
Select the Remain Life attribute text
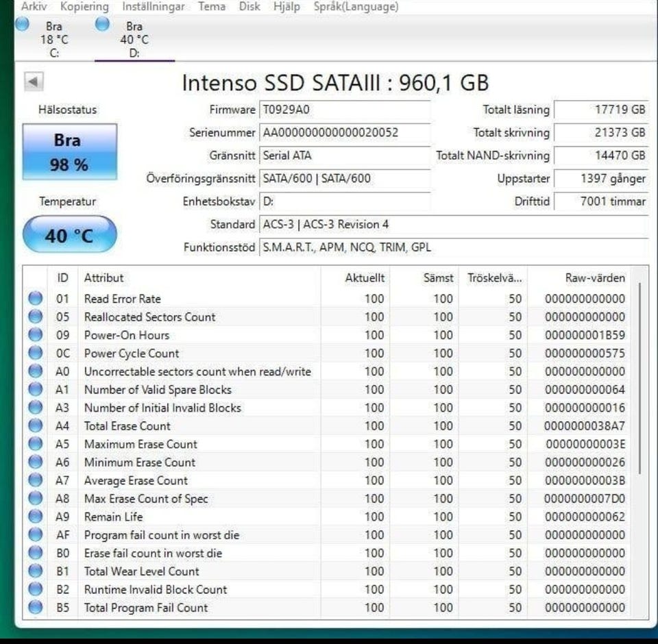point(113,517)
